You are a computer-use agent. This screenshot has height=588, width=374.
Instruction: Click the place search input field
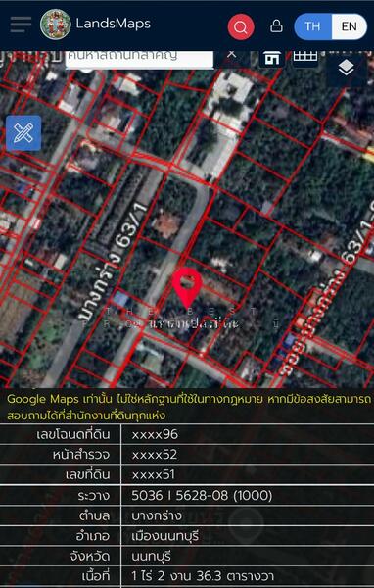coord(139,59)
